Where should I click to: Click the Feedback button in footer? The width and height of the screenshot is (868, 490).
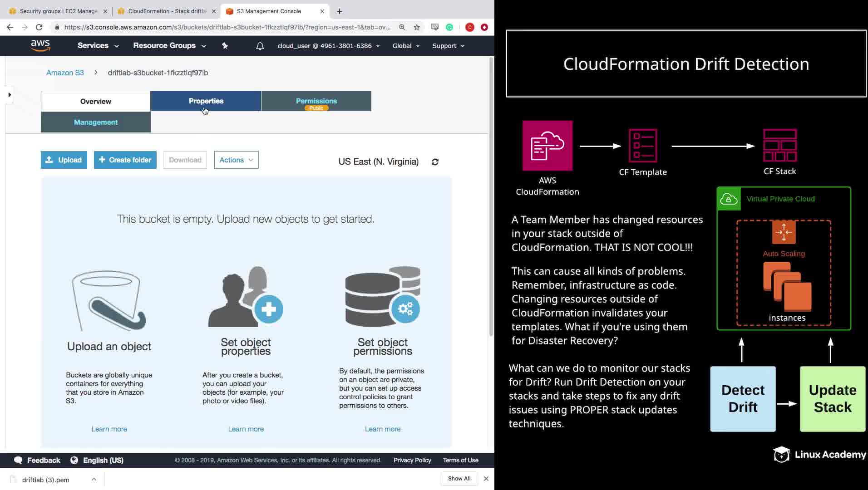(37, 461)
